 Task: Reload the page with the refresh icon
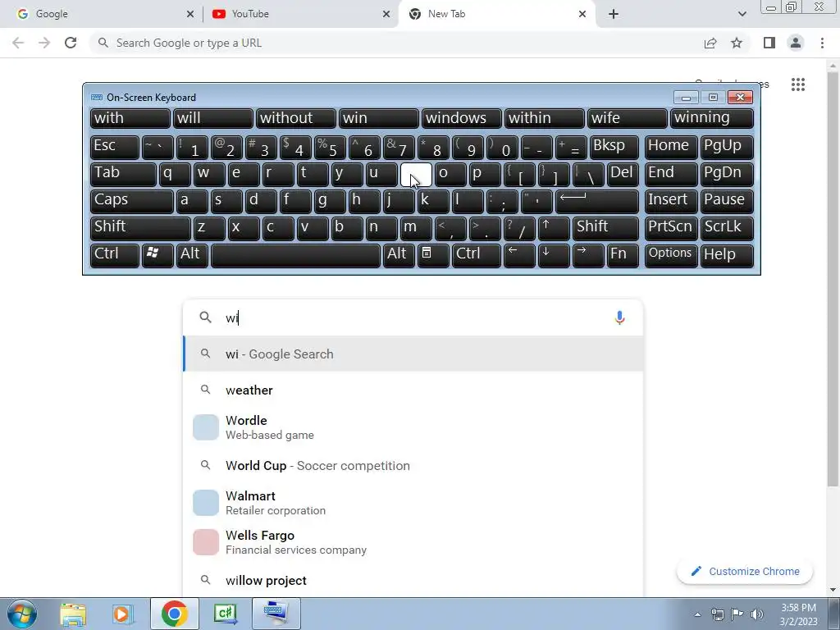point(71,43)
